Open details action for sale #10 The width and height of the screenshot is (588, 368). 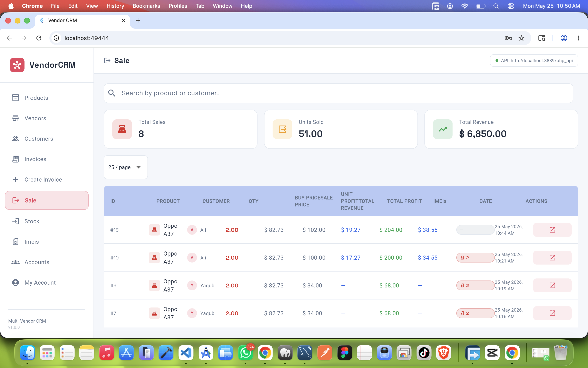[552, 258]
